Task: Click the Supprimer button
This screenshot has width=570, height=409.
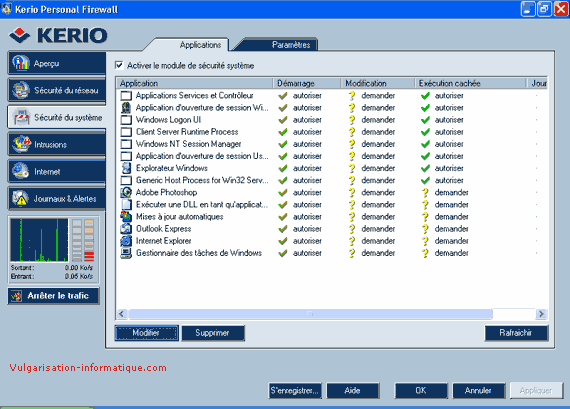Action: [213, 333]
